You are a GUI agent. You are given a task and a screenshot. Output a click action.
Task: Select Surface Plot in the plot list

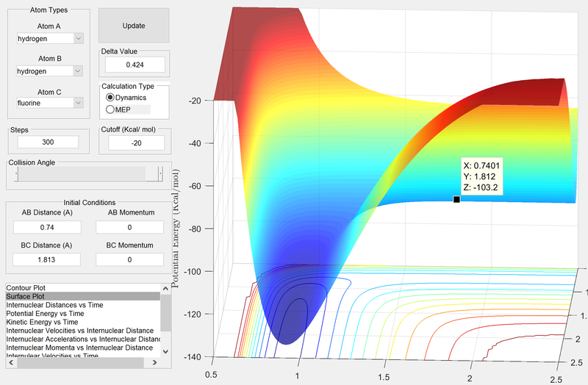[83, 296]
